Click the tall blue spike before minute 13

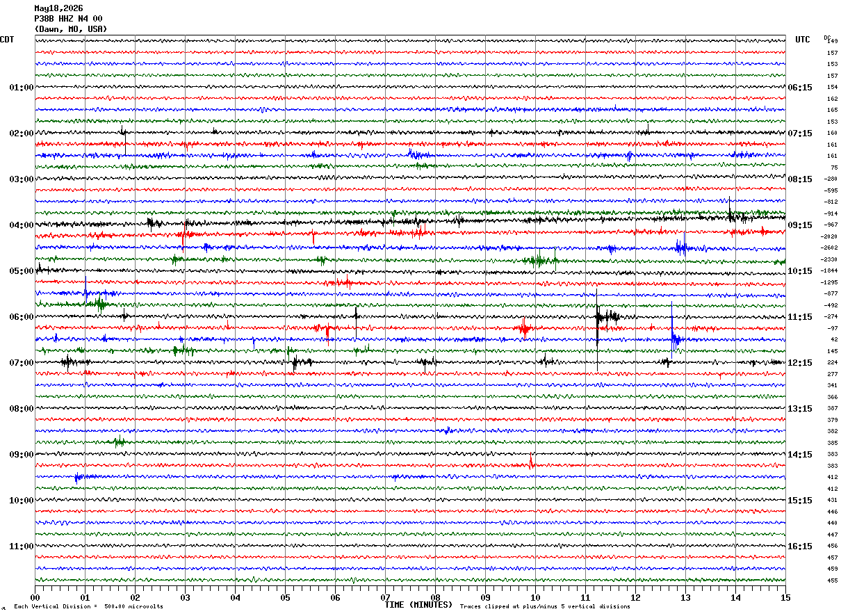672,328
